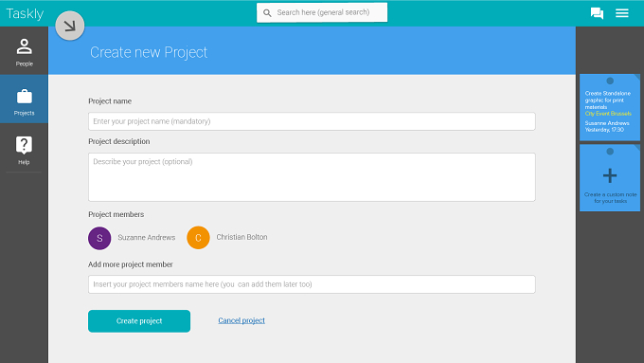Select Projects in sidebar
The height and width of the screenshot is (363, 644).
(25, 100)
